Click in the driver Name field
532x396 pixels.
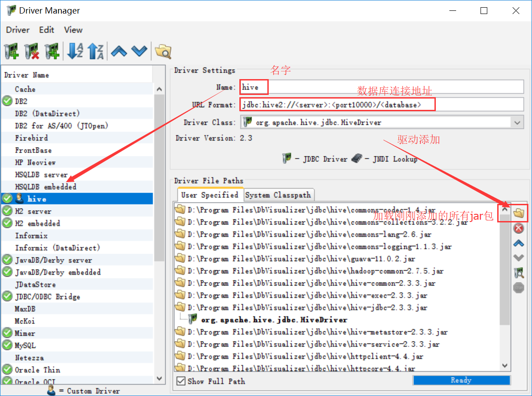pyautogui.click(x=382, y=87)
